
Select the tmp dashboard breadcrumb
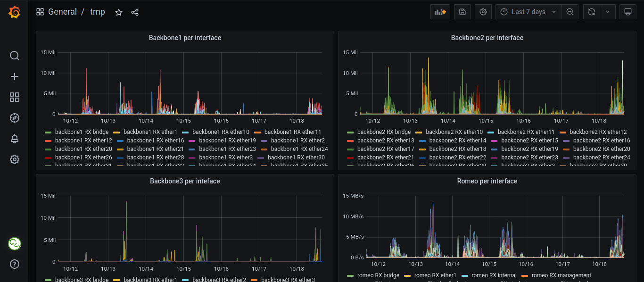click(x=98, y=12)
